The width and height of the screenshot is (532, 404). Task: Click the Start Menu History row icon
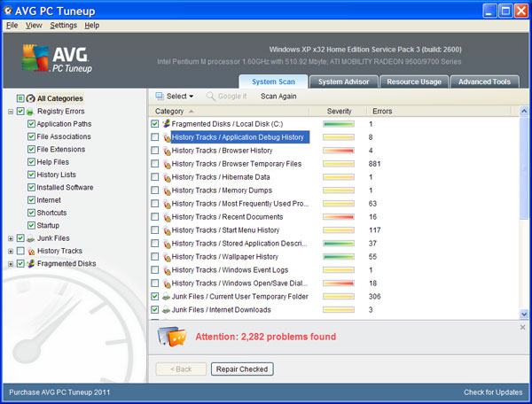click(167, 230)
